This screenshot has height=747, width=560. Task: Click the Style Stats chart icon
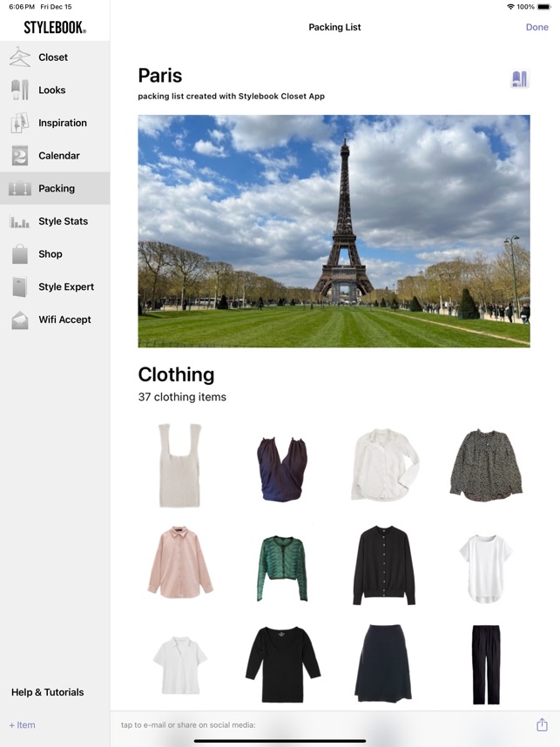pyautogui.click(x=19, y=221)
